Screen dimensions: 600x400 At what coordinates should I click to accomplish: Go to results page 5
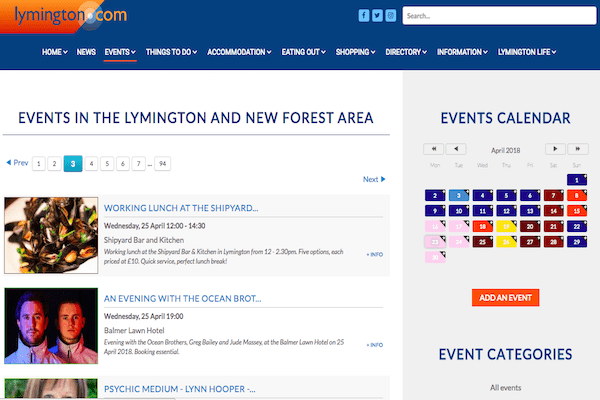click(x=107, y=164)
